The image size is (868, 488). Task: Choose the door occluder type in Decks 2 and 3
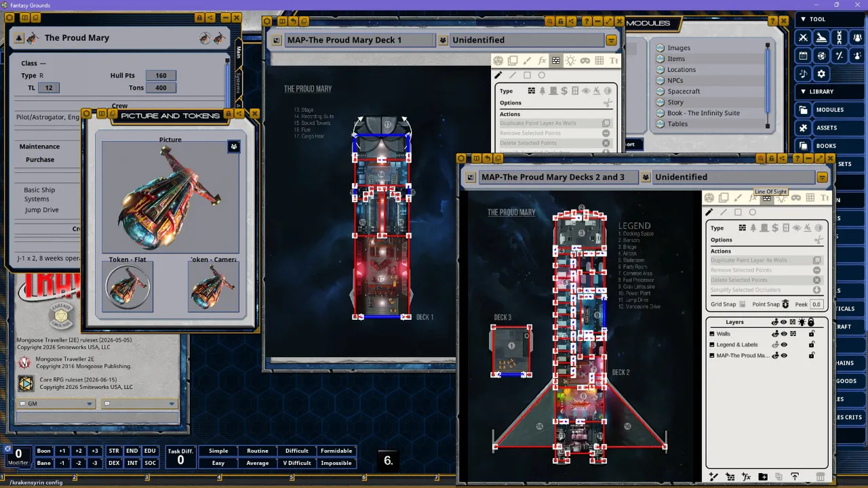click(x=764, y=228)
